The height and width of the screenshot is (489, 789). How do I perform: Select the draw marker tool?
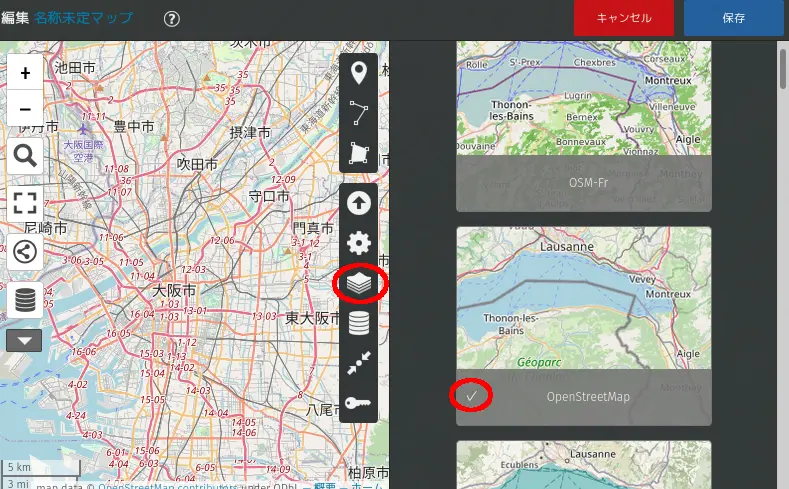359,73
